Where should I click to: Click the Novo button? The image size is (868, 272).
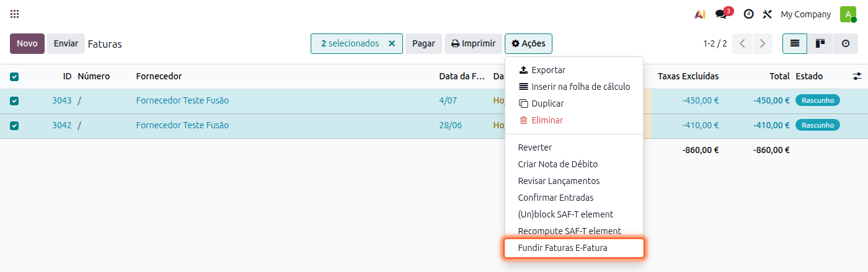coord(27,44)
